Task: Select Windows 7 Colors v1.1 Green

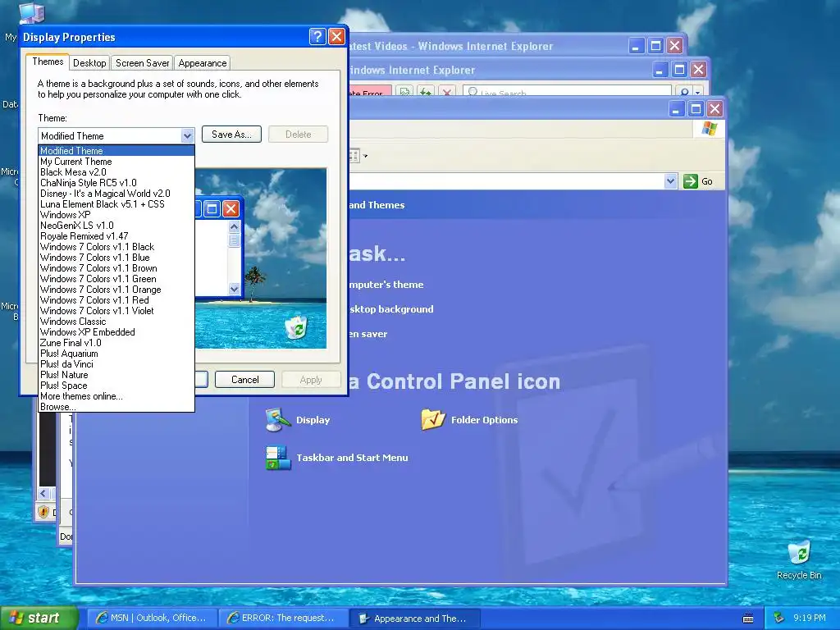Action: [116, 279]
